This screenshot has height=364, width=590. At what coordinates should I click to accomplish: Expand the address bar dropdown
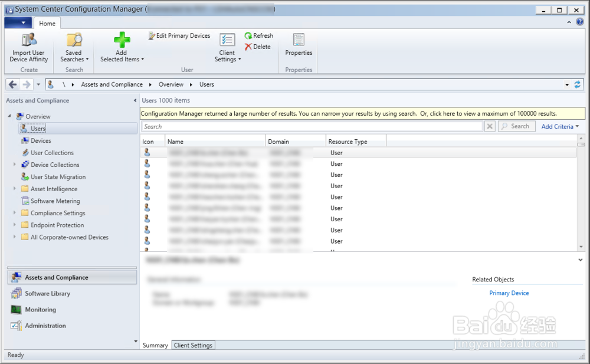567,85
